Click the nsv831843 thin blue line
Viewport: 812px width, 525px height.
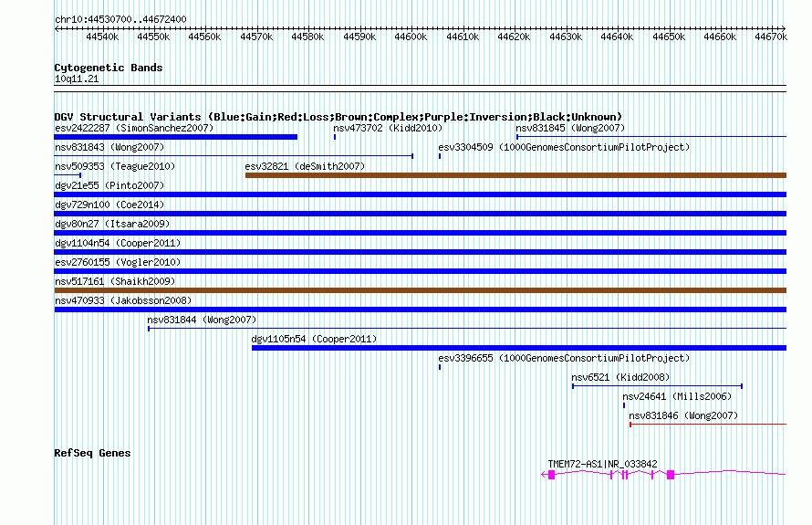pyautogui.click(x=234, y=156)
